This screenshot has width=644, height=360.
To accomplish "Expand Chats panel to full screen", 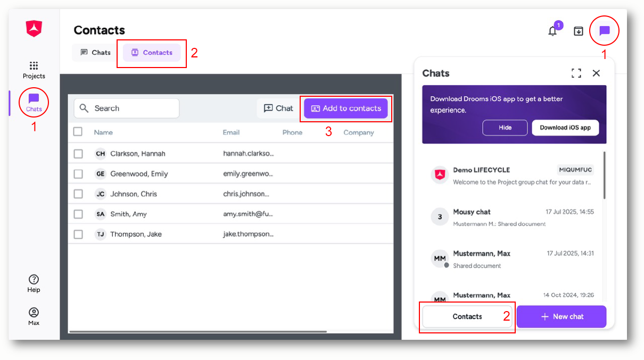I will [x=576, y=73].
